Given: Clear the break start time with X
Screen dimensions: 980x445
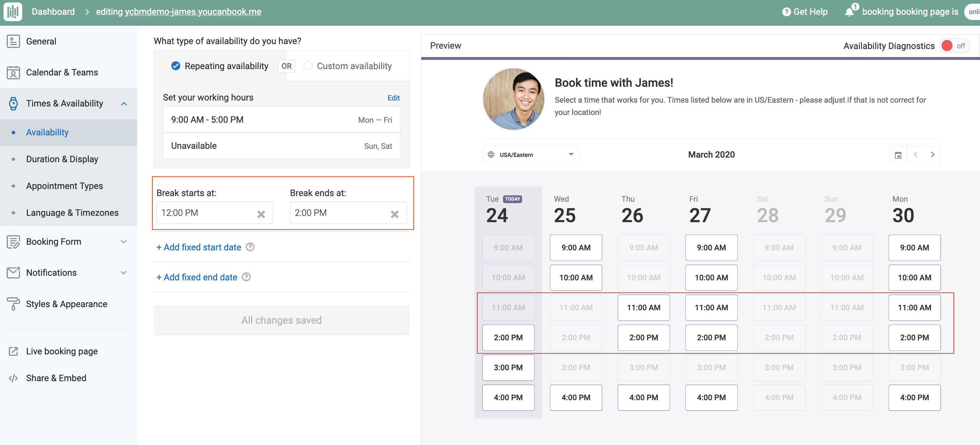Looking at the screenshot, I should click(261, 214).
